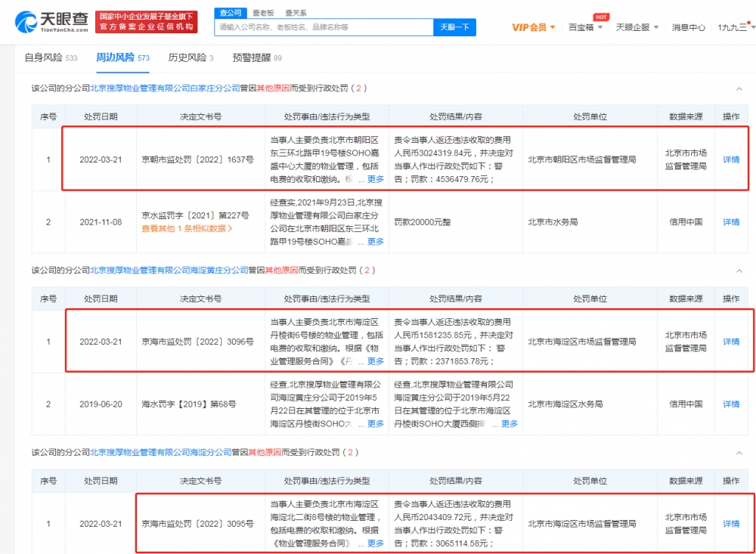Focus the company name search box

click(324, 27)
